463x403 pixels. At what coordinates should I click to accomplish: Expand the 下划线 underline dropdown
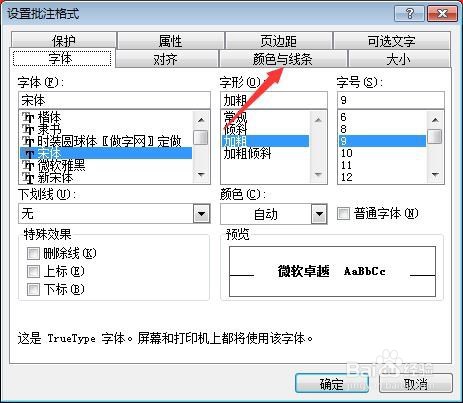tap(202, 214)
